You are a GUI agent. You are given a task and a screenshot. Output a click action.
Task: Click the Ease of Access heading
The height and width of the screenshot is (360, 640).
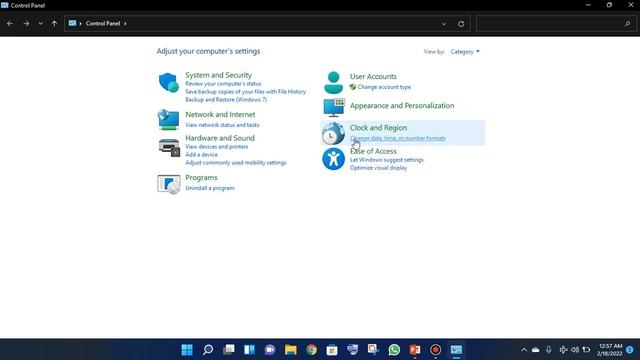click(x=373, y=151)
